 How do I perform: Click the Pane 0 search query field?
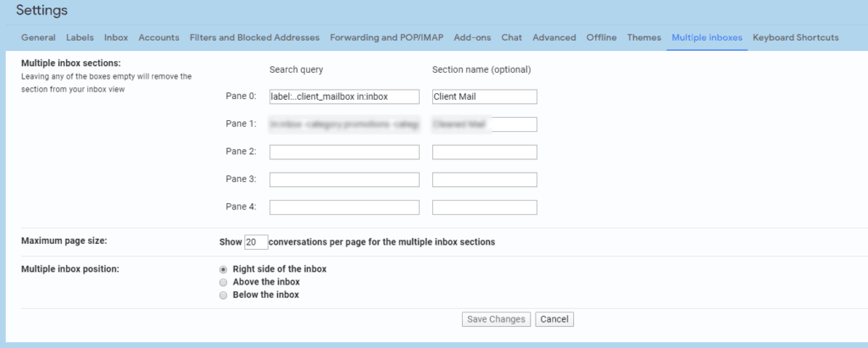tap(344, 97)
